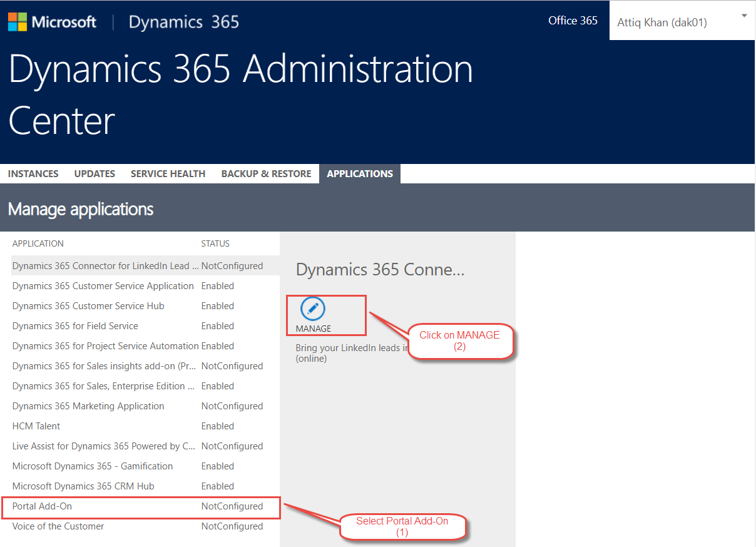This screenshot has width=756, height=547.
Task: Click NotConfigured status for Marketing Application
Action: (232, 406)
